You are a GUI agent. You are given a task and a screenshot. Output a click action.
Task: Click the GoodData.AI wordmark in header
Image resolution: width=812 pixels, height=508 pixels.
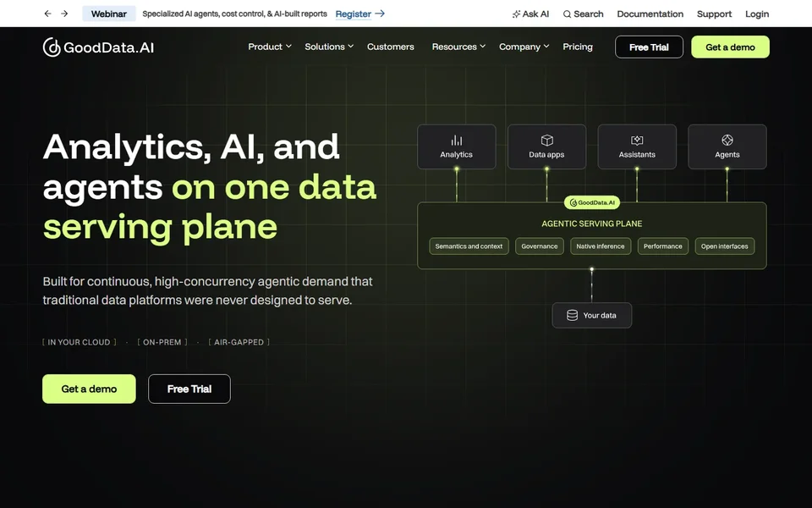point(109,47)
